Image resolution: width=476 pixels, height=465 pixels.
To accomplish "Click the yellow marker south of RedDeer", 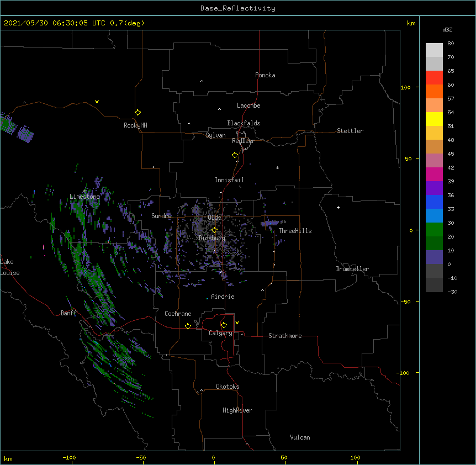I will click(235, 155).
